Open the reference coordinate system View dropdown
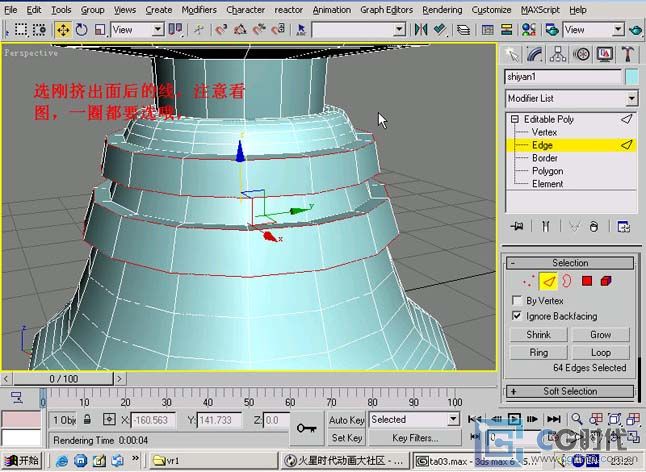 (x=137, y=30)
